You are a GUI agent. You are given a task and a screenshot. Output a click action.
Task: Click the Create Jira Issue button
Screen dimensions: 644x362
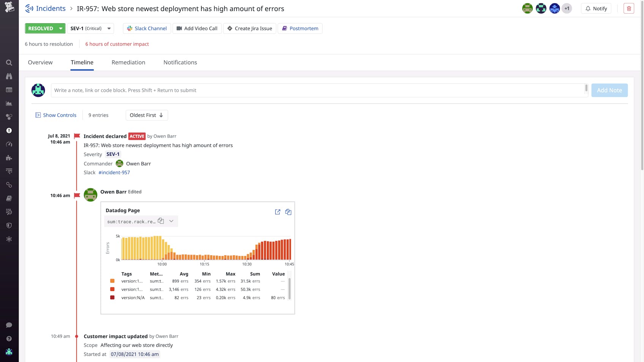click(249, 28)
